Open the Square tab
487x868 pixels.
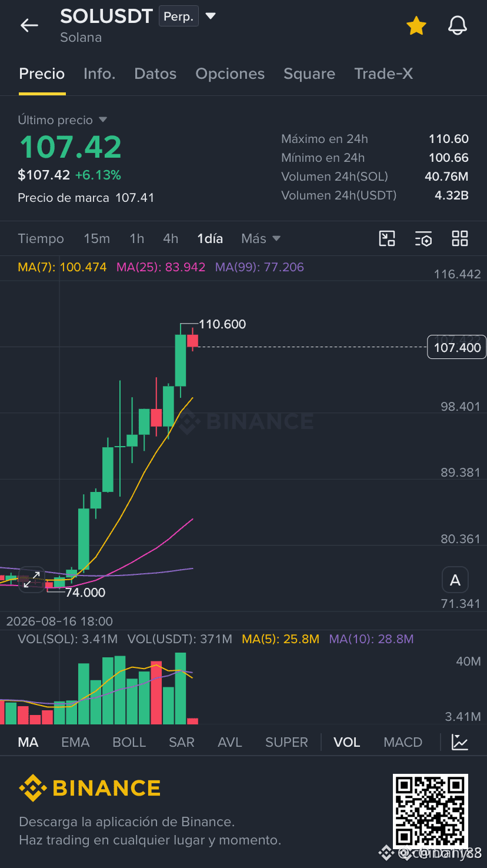309,74
